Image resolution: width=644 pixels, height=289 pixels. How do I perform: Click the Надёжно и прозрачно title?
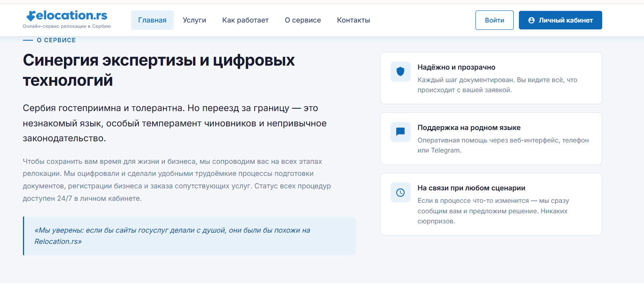456,67
